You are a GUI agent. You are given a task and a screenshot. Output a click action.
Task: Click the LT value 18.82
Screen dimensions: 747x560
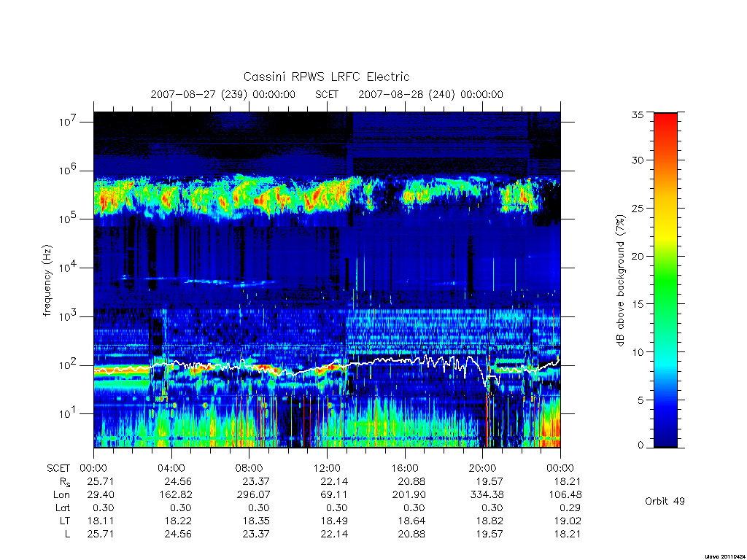489,521
